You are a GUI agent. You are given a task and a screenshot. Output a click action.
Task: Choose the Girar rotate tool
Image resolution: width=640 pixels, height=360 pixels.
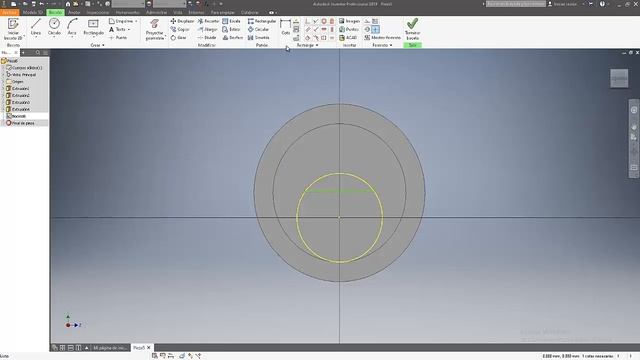[178, 38]
